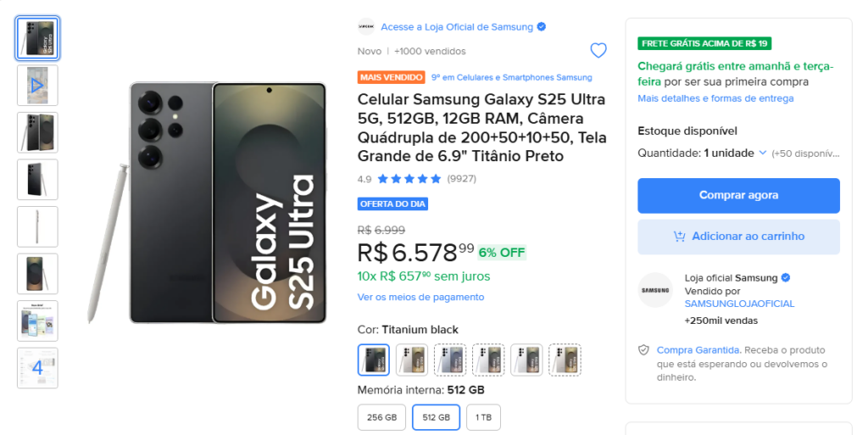Open the SAMSUNGLOJAOFICIAL seller link
The height and width of the screenshot is (435, 868).
point(739,304)
